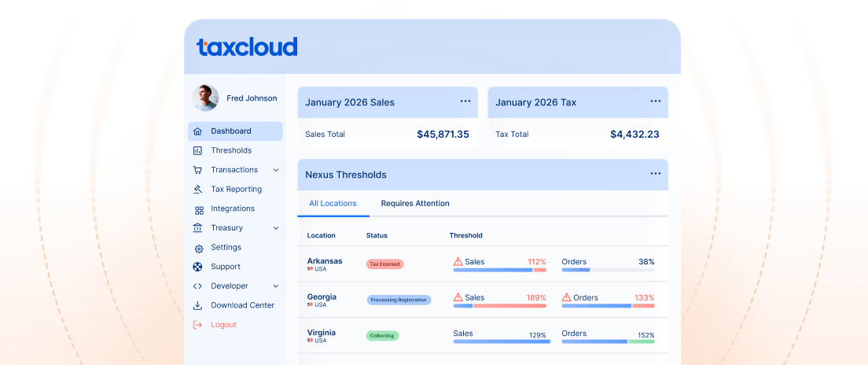Click the Integrations grid icon
The width and height of the screenshot is (868, 365).
coord(199,211)
